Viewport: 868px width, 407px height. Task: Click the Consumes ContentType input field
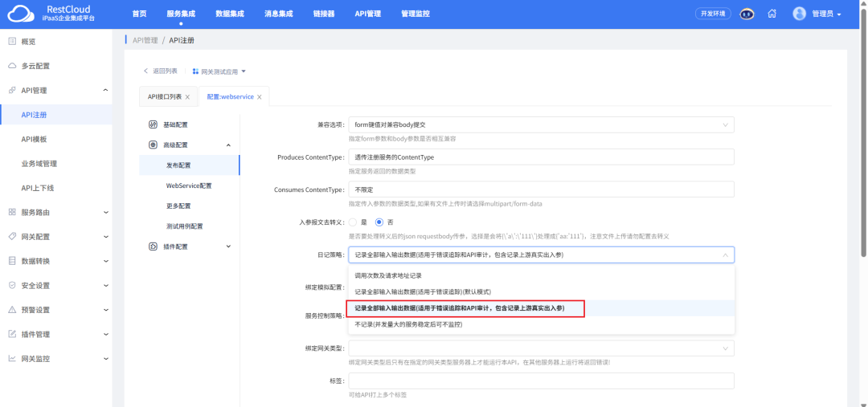point(541,189)
